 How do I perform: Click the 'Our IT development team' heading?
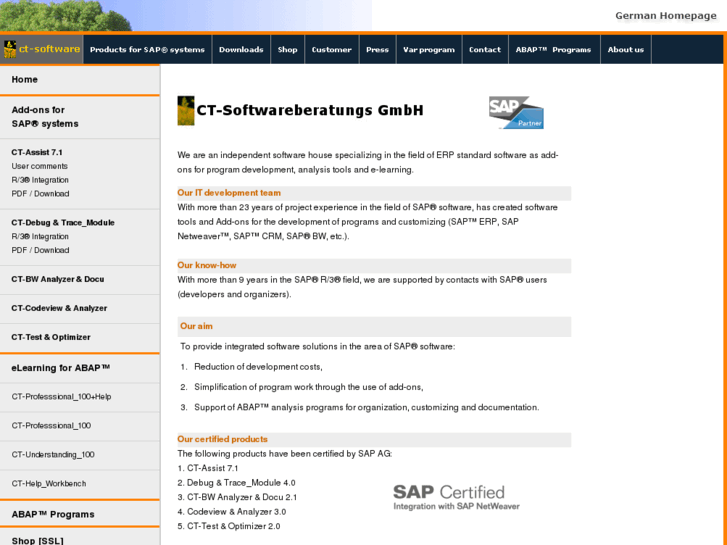tap(229, 193)
